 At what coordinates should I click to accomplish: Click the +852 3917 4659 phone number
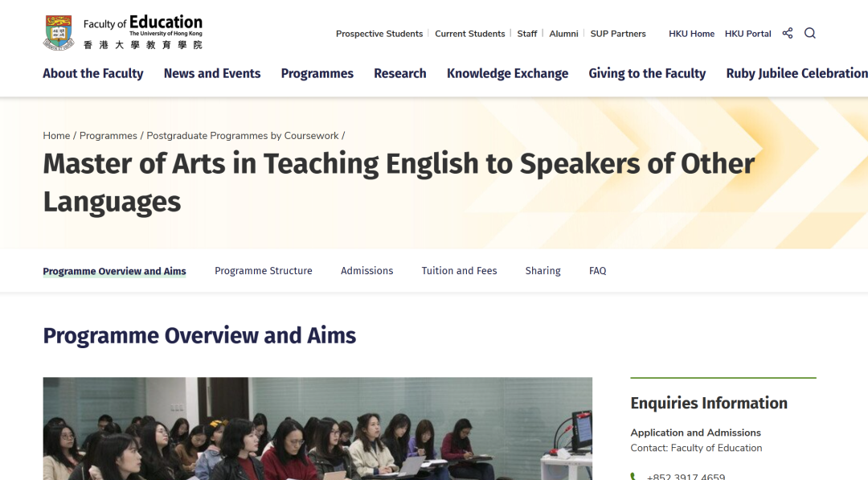686,477
